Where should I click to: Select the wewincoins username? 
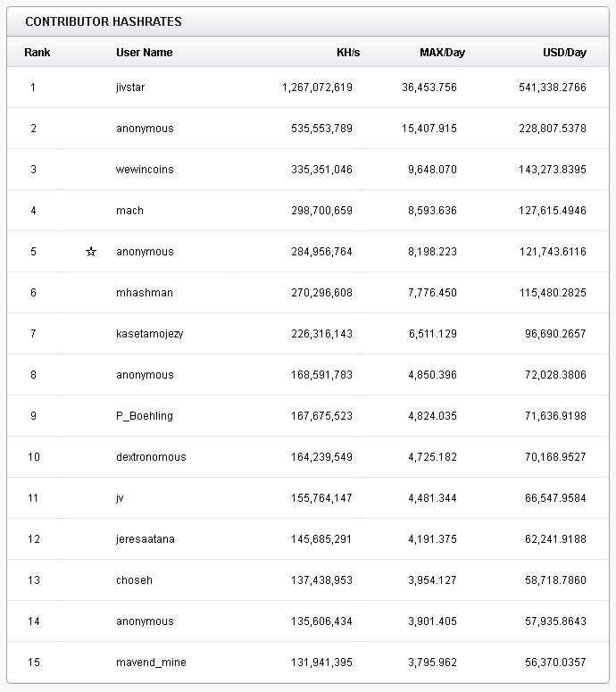[x=145, y=170]
